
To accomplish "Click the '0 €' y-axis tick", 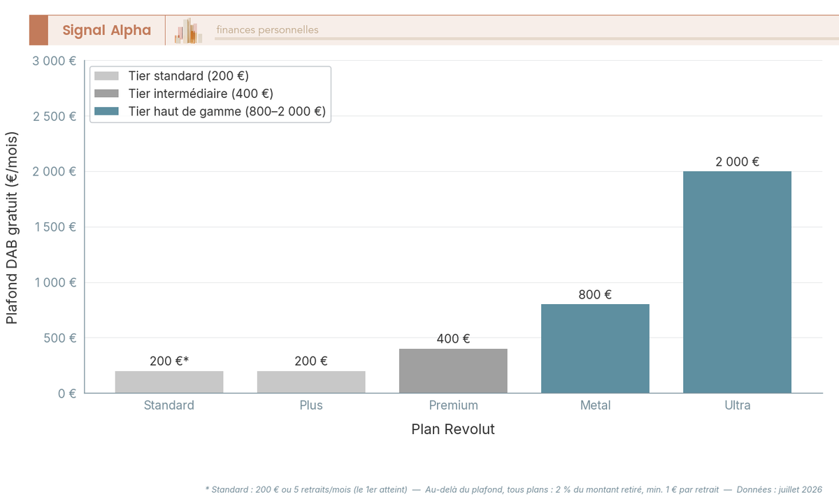I will tap(66, 394).
